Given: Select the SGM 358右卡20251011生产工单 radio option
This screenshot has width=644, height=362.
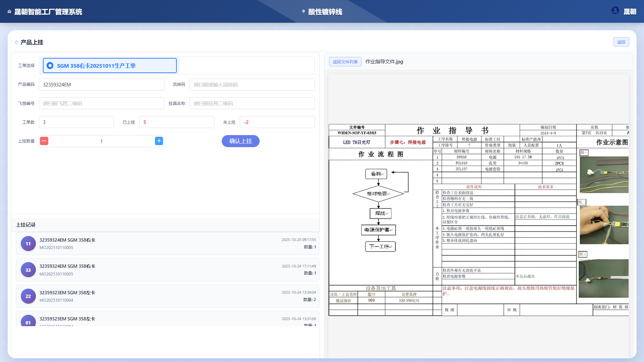Looking at the screenshot, I should (x=50, y=66).
